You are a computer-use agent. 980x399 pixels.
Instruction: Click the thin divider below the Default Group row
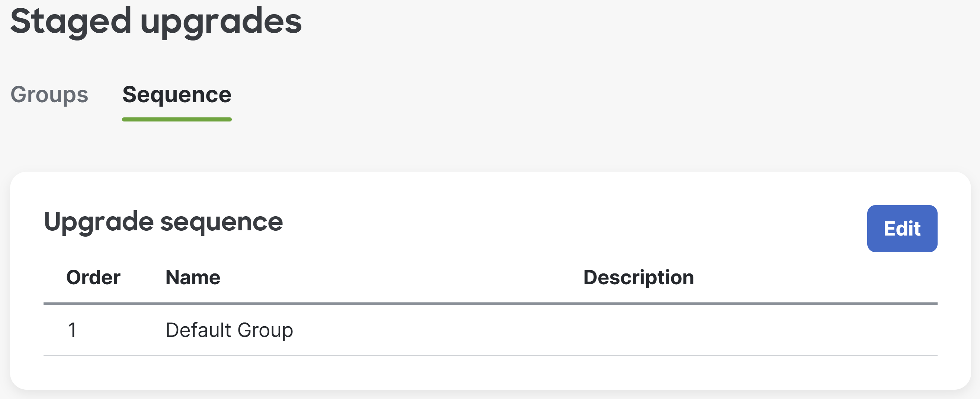coord(490,356)
